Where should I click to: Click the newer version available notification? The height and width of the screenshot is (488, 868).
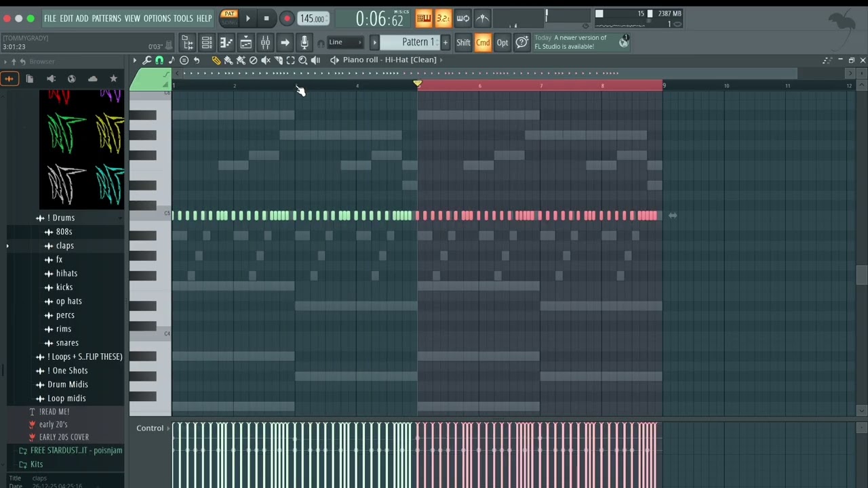[x=581, y=43]
